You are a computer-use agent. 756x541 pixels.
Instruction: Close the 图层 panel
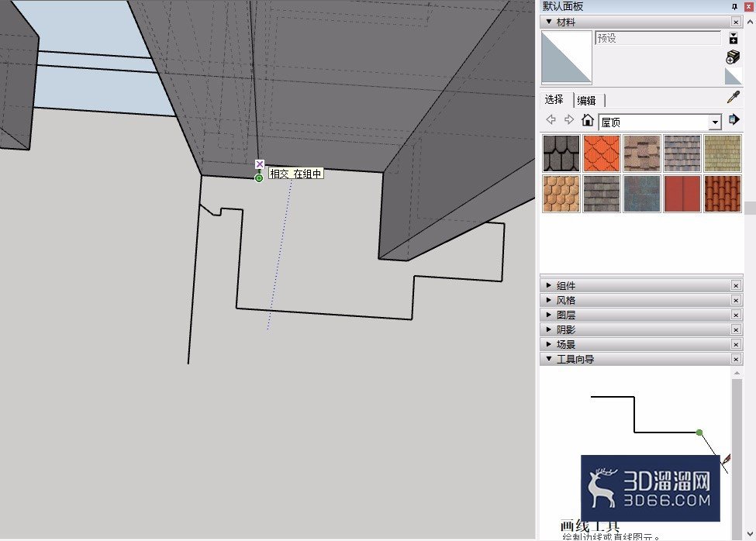click(x=736, y=315)
